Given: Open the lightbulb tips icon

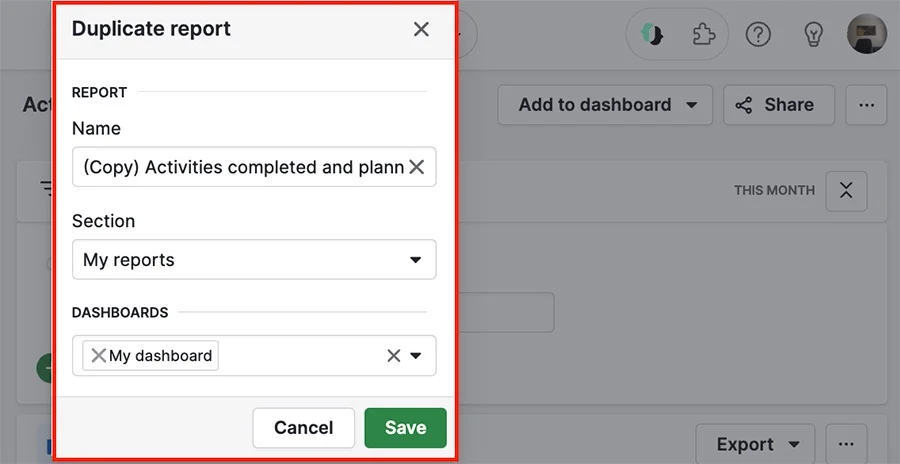Looking at the screenshot, I should point(813,34).
